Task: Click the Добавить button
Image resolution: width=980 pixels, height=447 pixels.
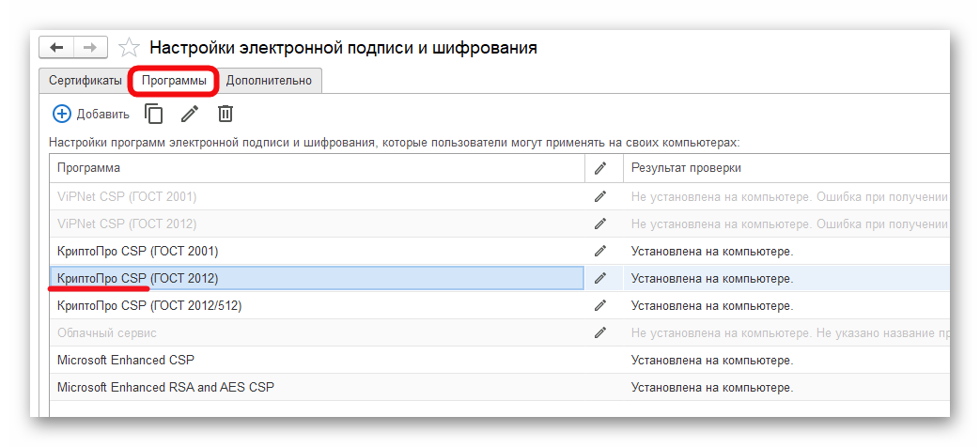Action: 91,114
